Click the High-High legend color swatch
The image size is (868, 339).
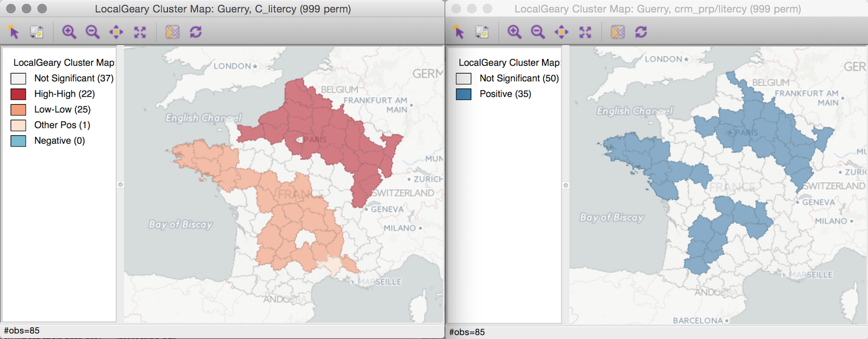[18, 94]
